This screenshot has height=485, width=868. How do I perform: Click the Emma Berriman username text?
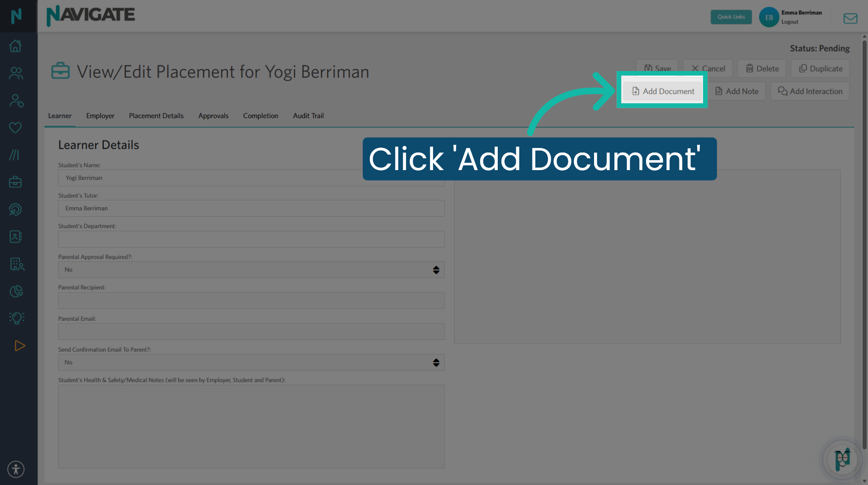tap(802, 13)
